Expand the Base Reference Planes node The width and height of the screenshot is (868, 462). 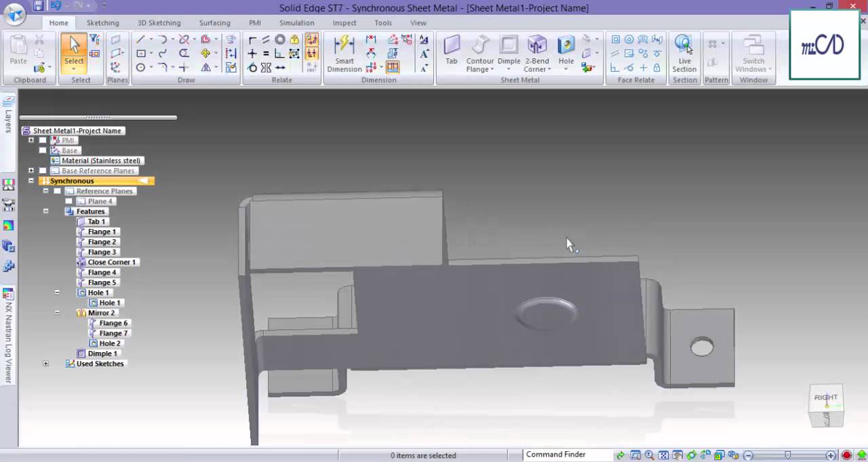point(31,171)
